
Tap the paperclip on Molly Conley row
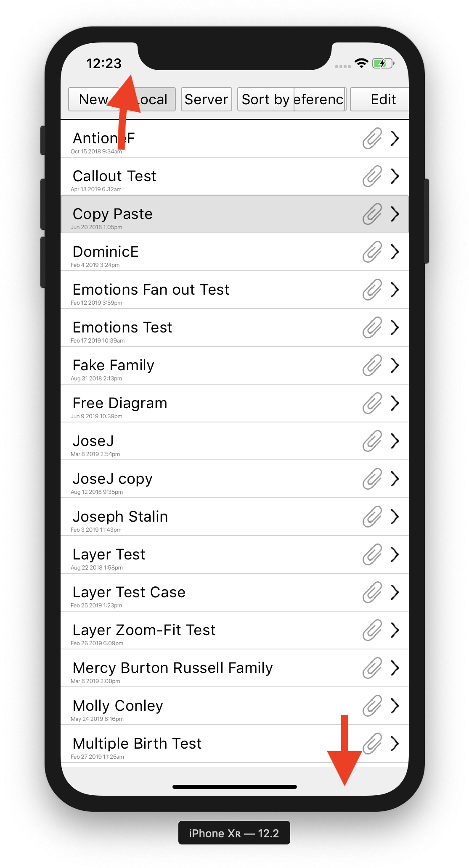pos(372,706)
